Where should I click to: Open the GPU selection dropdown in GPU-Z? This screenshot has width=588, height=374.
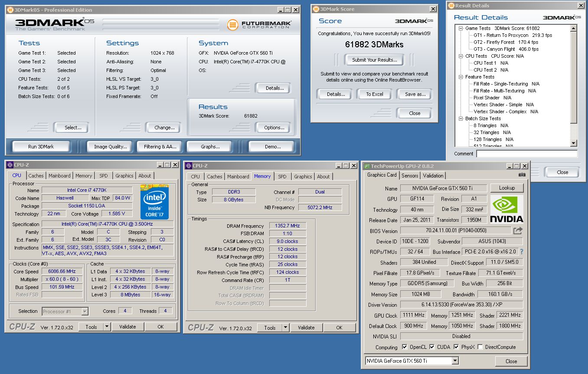455,361
